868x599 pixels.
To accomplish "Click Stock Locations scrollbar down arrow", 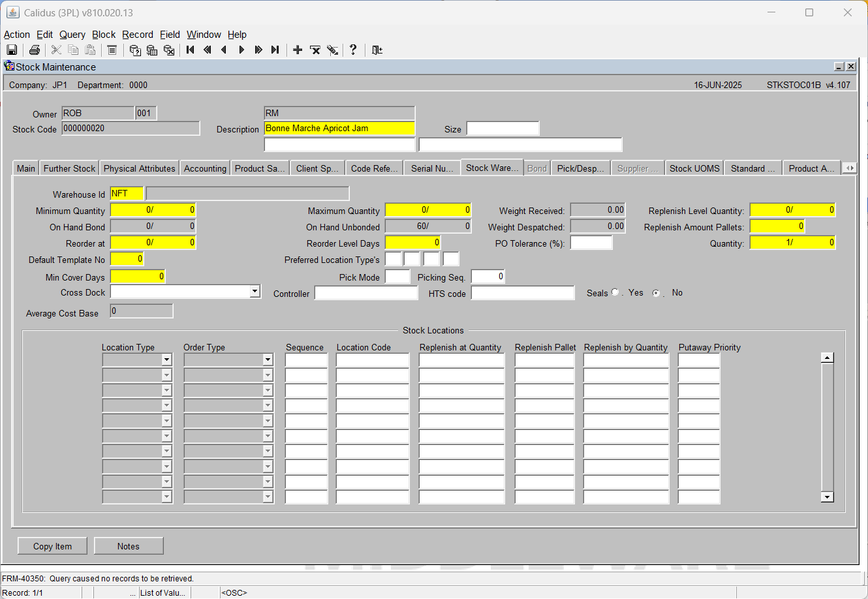I will pos(828,497).
